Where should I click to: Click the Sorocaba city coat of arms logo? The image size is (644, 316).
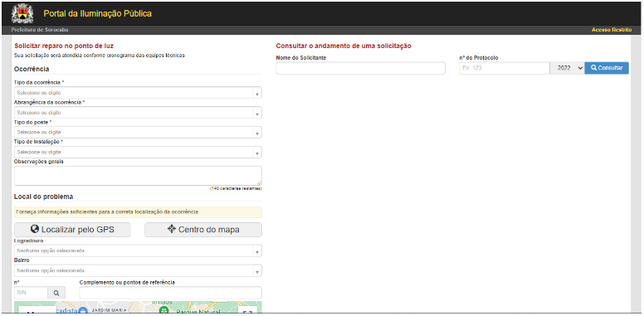22,13
